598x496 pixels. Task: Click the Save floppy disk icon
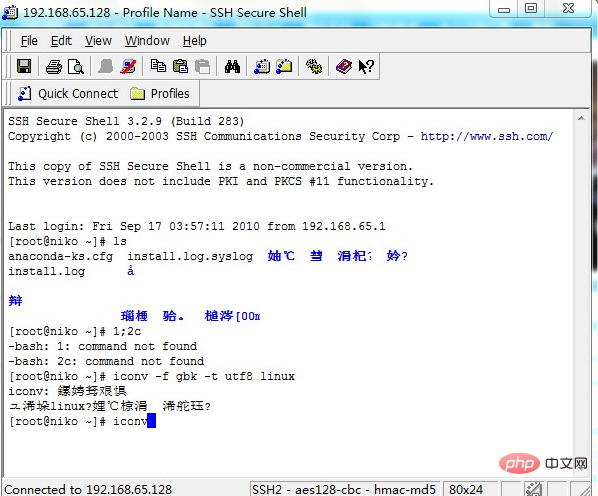click(24, 67)
